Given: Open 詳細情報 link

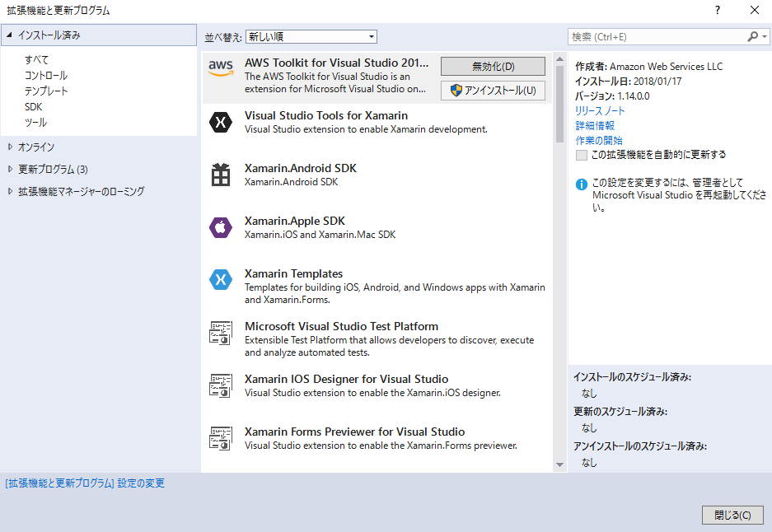Looking at the screenshot, I should click(595, 125).
